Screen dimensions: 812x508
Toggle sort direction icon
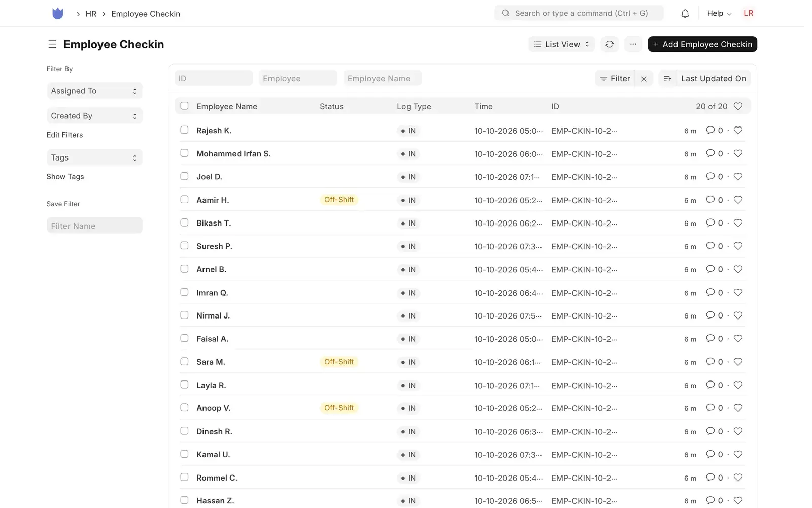pos(667,79)
